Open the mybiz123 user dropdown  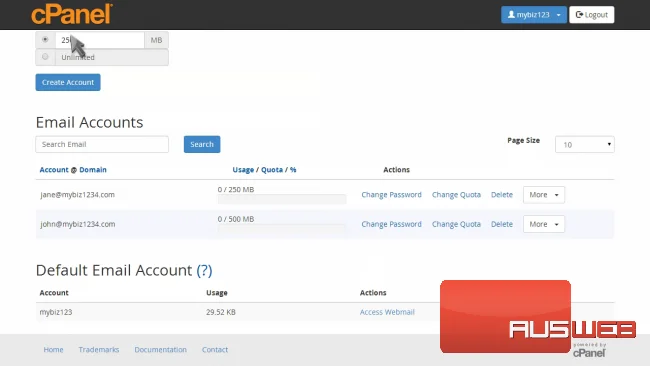tap(534, 15)
